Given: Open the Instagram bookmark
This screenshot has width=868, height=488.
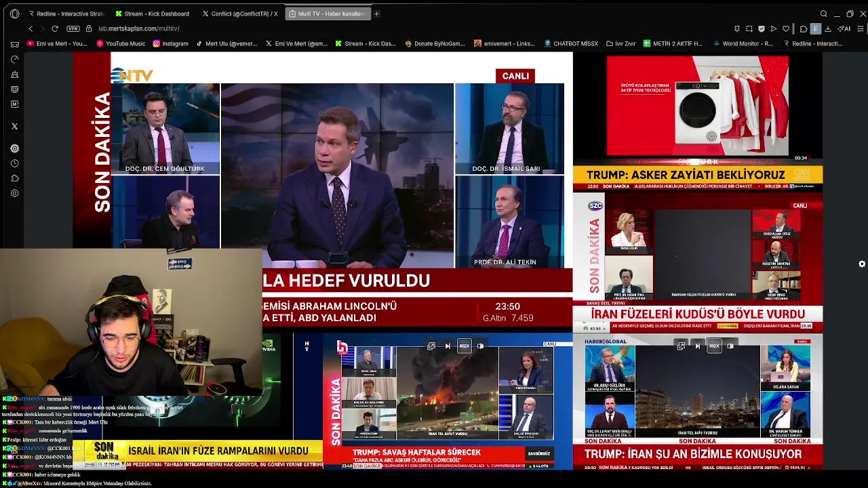Looking at the screenshot, I should (x=170, y=43).
